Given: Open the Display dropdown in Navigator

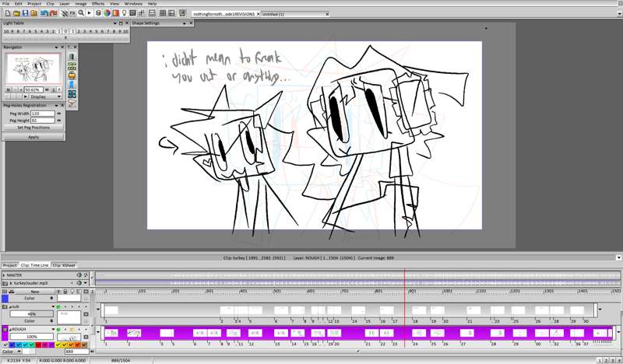Looking at the screenshot, I should pos(45,96).
